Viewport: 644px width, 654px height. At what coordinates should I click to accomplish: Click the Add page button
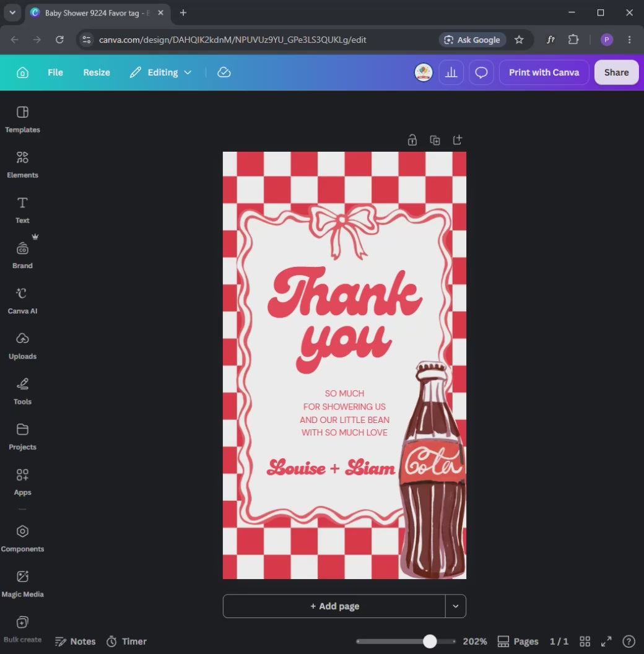(334, 606)
